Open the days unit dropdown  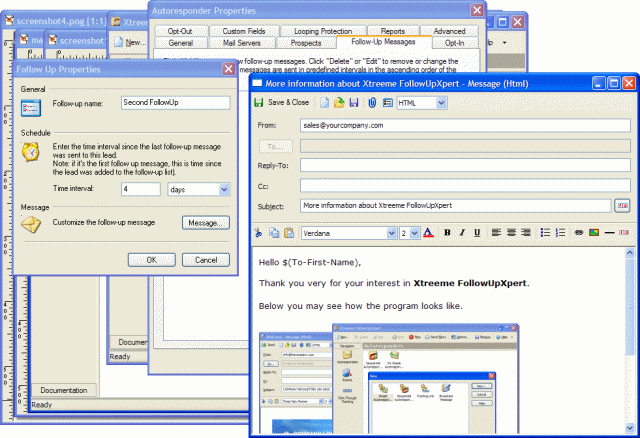pos(224,189)
